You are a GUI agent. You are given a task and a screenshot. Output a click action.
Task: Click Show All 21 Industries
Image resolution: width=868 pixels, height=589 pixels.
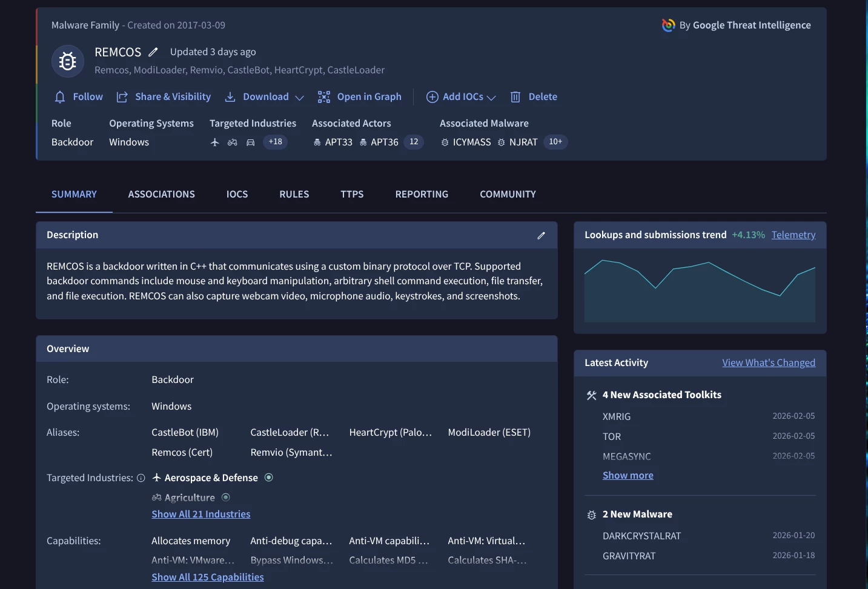pos(201,514)
